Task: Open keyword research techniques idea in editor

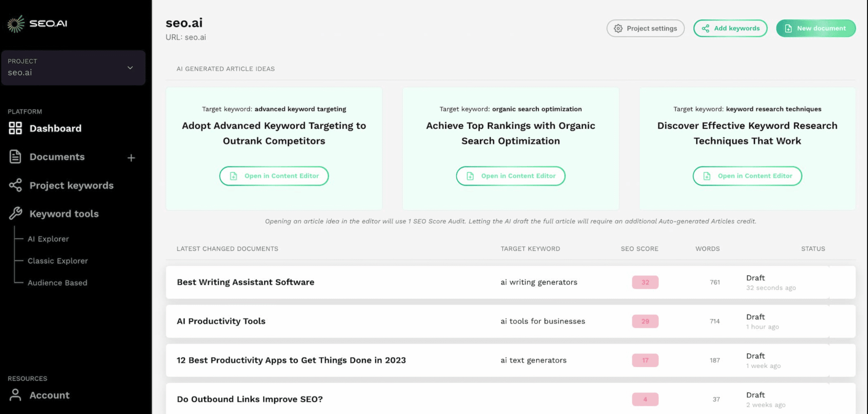Action: [747, 176]
